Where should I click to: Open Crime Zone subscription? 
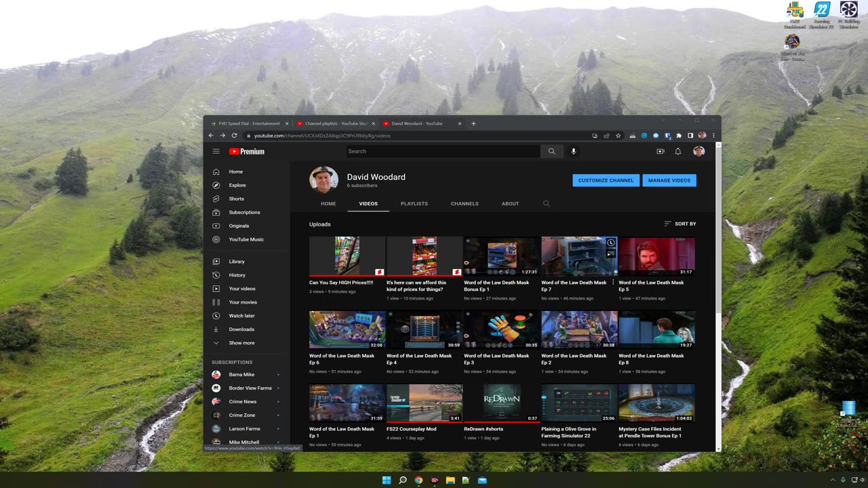[247, 415]
